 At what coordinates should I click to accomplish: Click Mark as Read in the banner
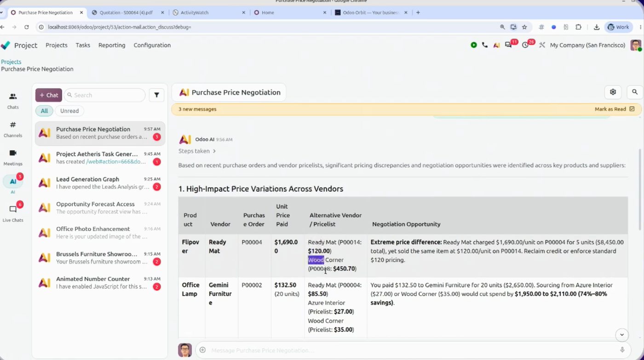[610, 109]
